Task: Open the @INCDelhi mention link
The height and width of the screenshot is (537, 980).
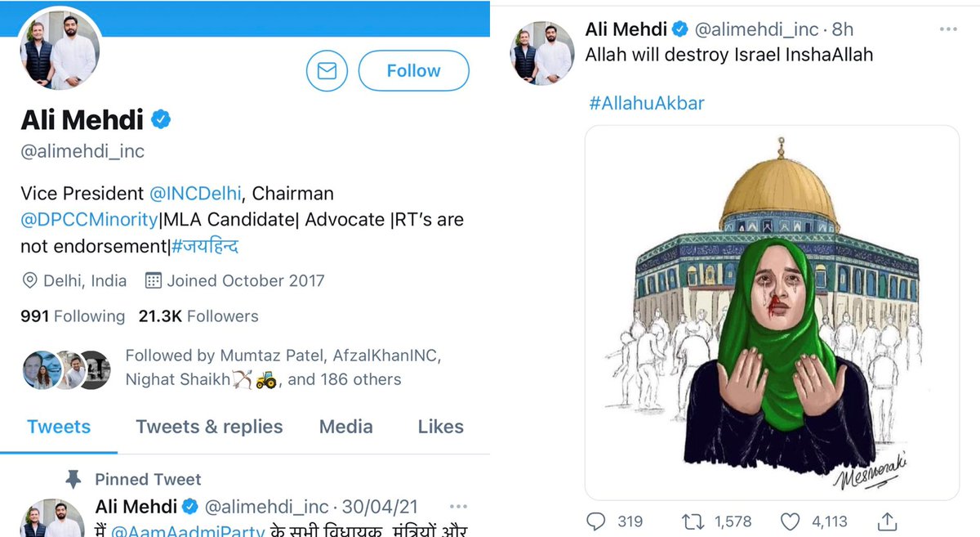Action: point(195,194)
